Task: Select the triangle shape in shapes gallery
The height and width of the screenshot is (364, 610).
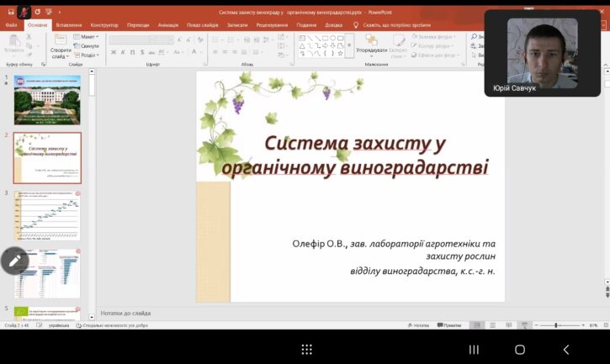Action: click(x=302, y=46)
